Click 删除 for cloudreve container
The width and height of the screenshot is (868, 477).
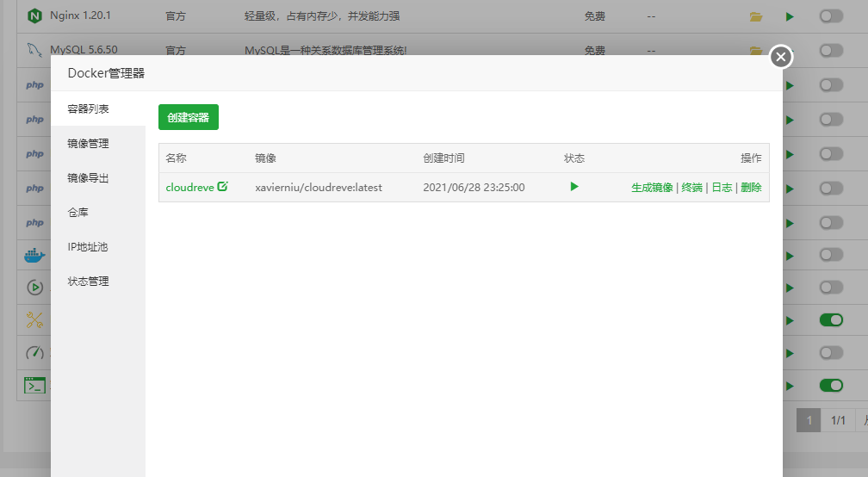[x=751, y=188]
